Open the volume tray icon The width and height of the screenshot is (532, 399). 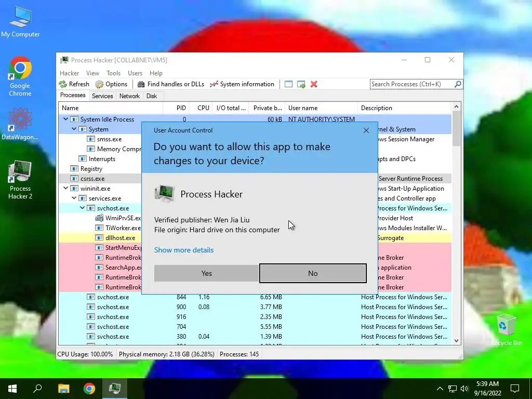point(464,389)
